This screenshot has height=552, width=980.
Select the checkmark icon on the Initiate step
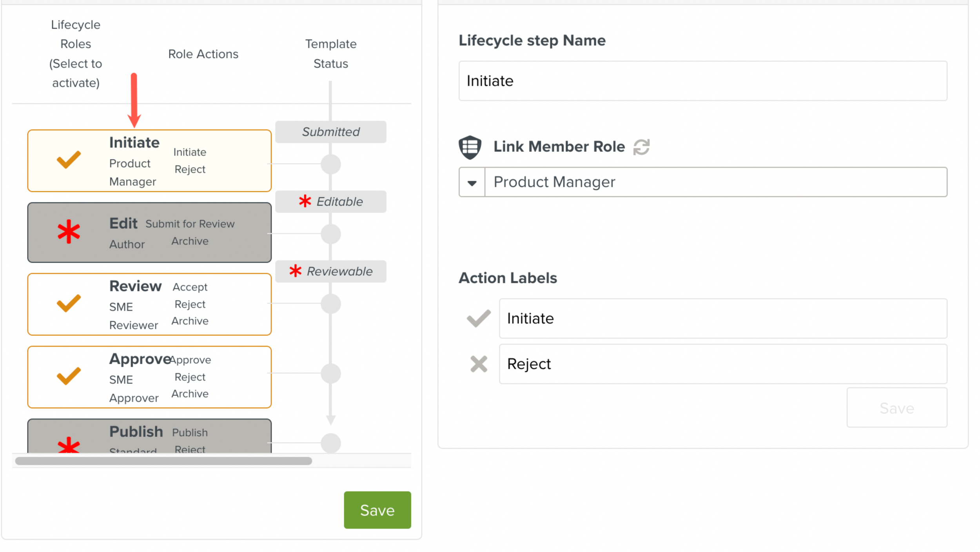pos(67,160)
